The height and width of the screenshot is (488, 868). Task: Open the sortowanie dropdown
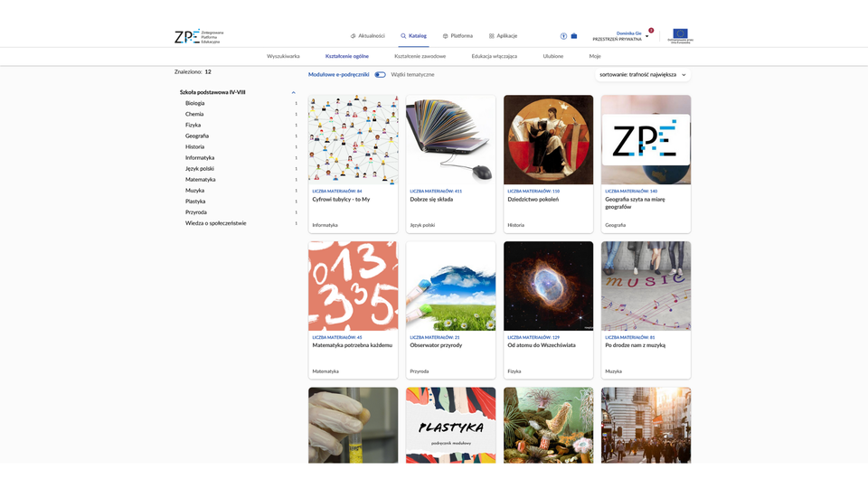click(643, 75)
